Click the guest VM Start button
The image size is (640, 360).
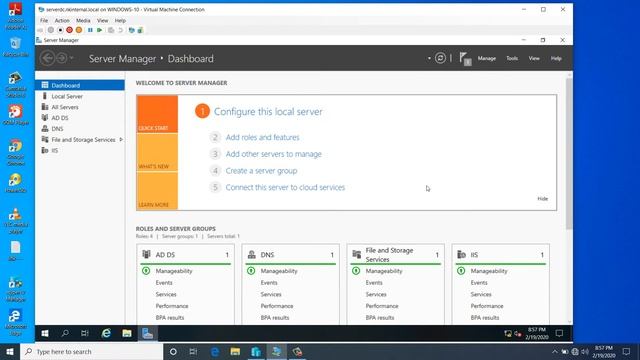45,333
